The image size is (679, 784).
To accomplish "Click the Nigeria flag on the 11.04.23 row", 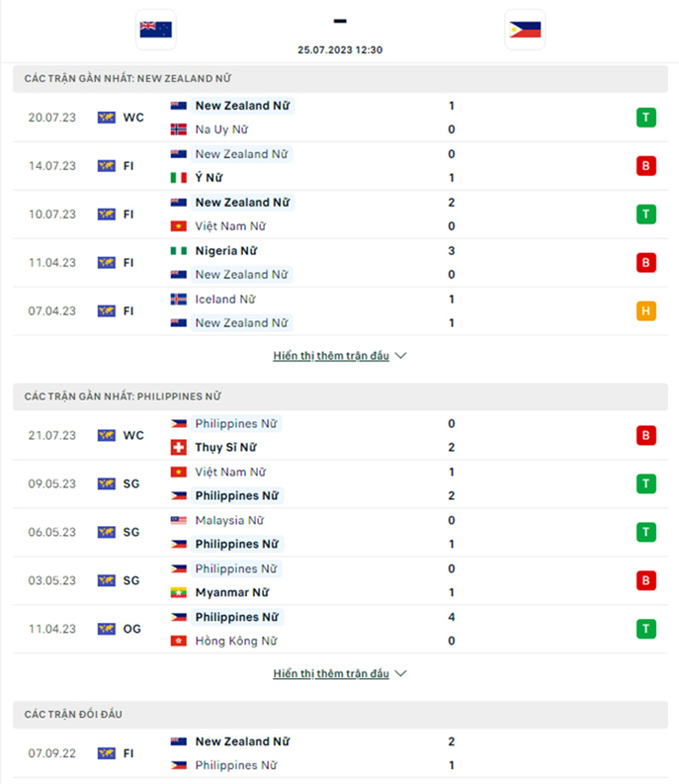I will tap(177, 251).
